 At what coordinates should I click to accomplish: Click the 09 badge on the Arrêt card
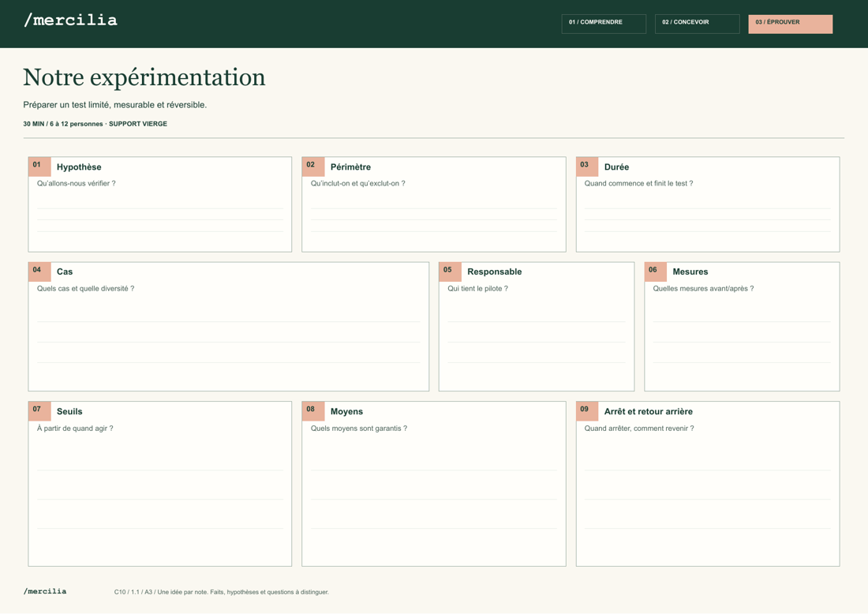click(587, 411)
